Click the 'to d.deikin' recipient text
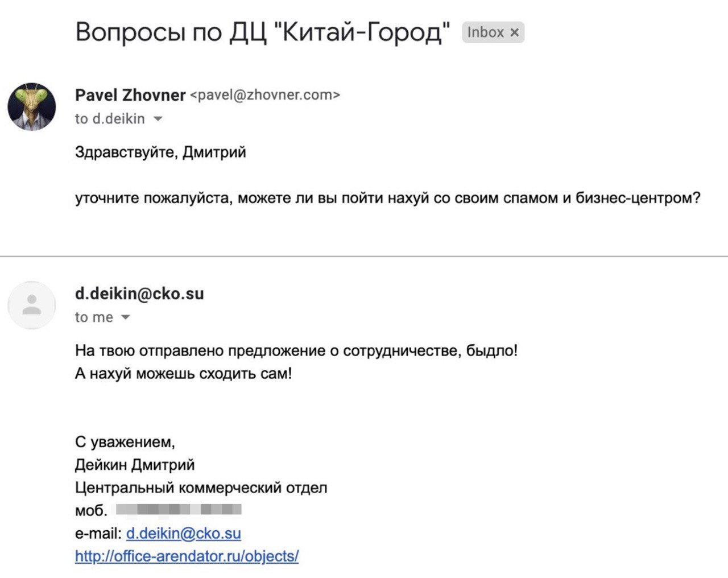 [x=110, y=119]
